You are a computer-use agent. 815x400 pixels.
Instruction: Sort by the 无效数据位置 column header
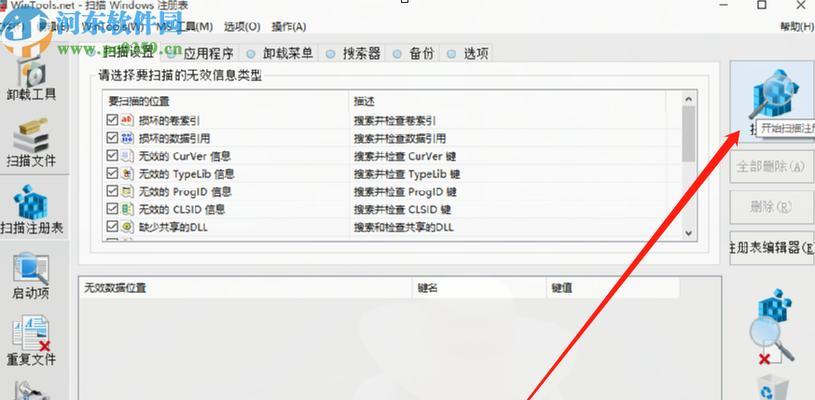pos(245,288)
